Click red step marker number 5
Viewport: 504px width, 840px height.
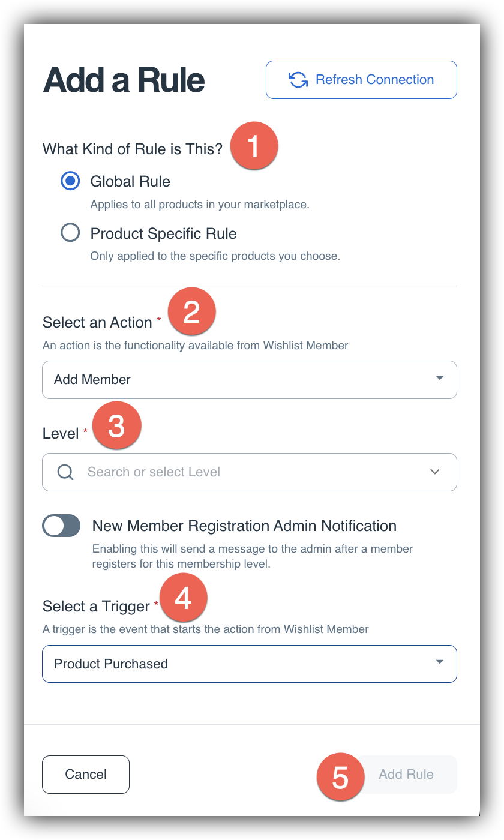[x=340, y=777]
